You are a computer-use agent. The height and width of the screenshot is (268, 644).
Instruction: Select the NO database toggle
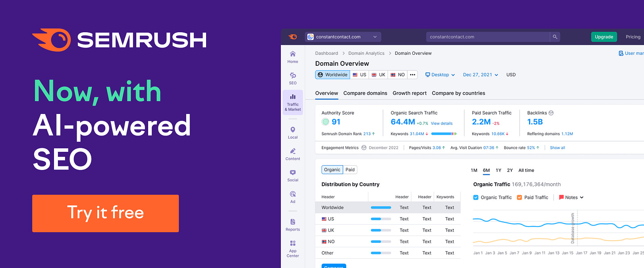tap(398, 75)
